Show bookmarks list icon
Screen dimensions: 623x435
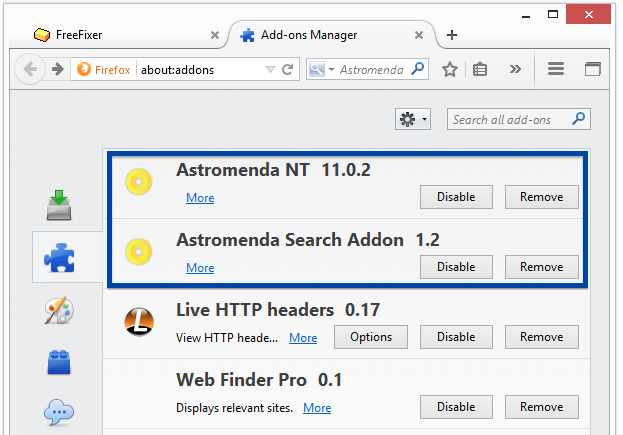480,70
